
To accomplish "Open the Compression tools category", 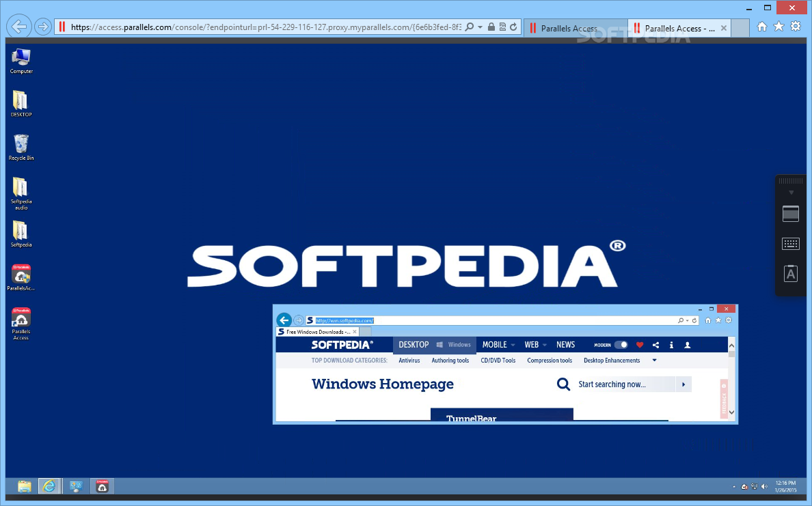I will [550, 361].
